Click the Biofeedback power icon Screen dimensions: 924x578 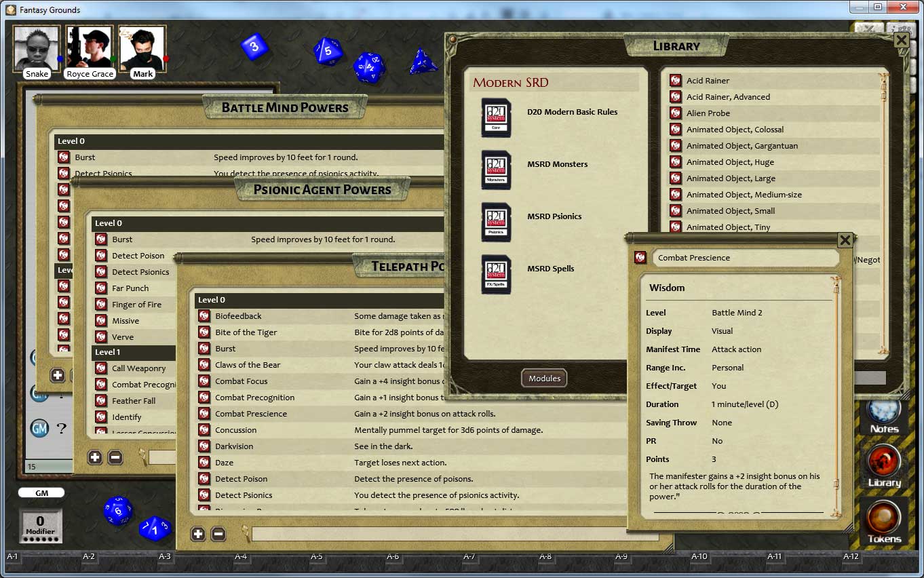[204, 315]
